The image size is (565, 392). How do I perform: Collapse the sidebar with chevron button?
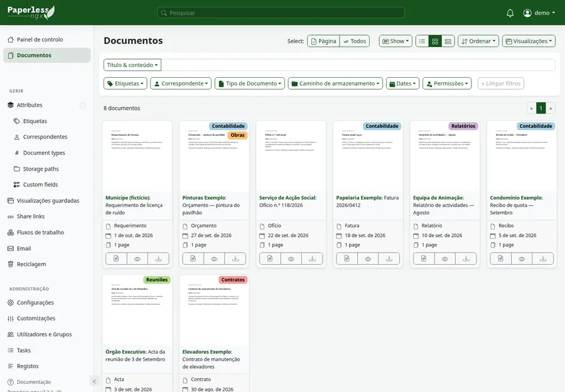[94, 381]
